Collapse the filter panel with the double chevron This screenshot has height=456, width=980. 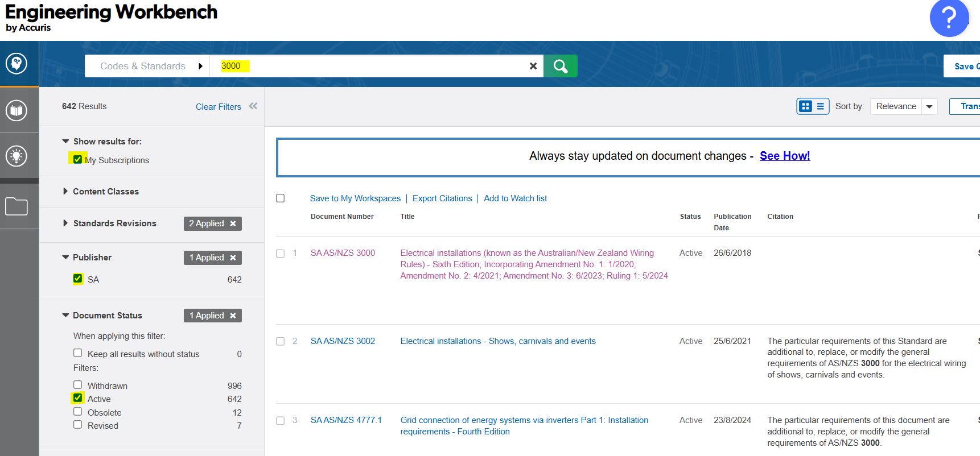253,106
